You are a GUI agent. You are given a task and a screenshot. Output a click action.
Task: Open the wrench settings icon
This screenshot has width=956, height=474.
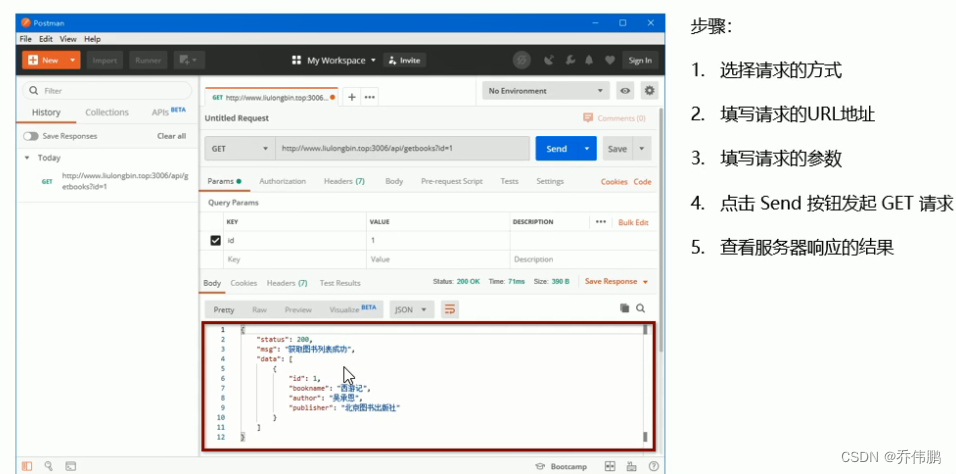(570, 60)
